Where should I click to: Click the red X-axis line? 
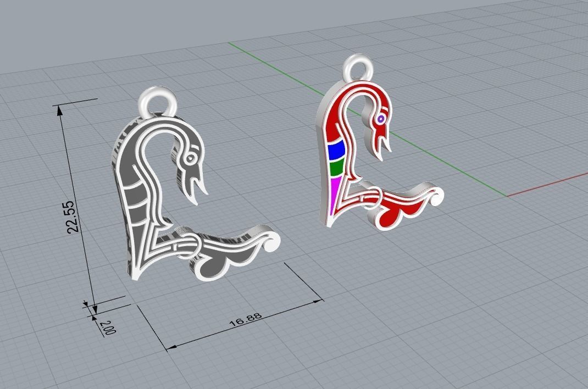point(547,185)
